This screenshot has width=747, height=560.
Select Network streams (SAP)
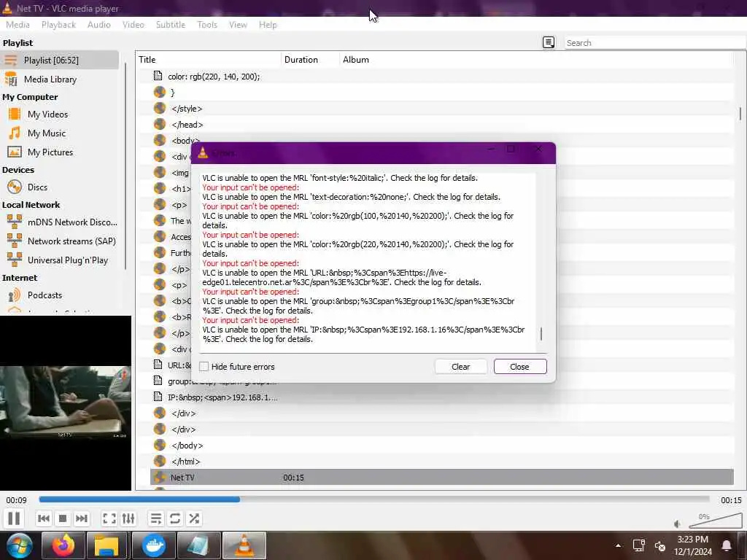71,241
